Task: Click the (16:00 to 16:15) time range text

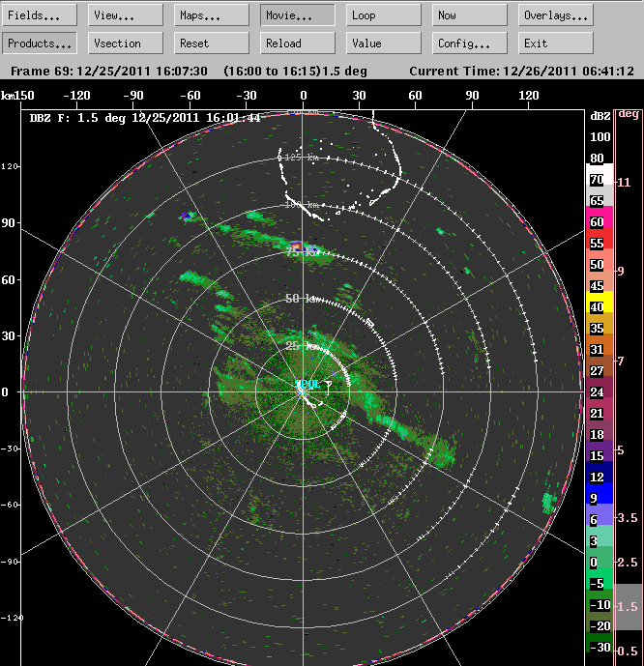Action: point(272,71)
